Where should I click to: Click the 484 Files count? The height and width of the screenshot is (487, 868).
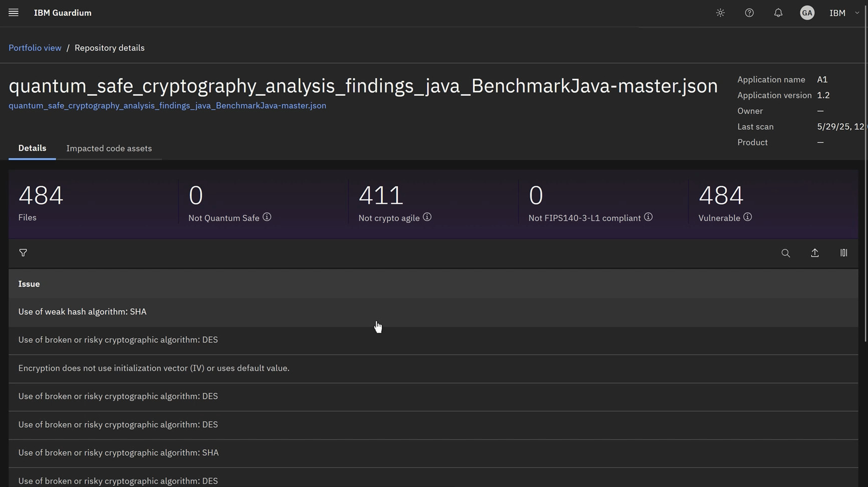(41, 195)
